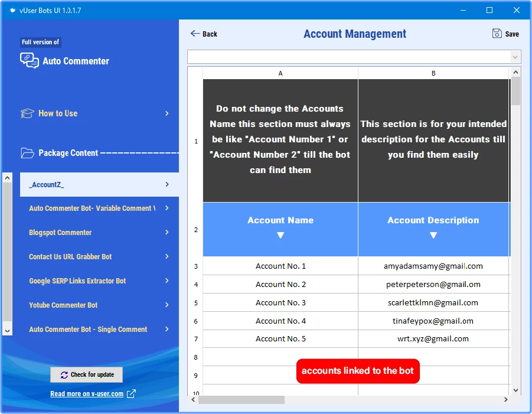Screen dimensions: 532x414
Task: Expand the Google SERP Links Extractor Bot chevron
Action: [167, 281]
